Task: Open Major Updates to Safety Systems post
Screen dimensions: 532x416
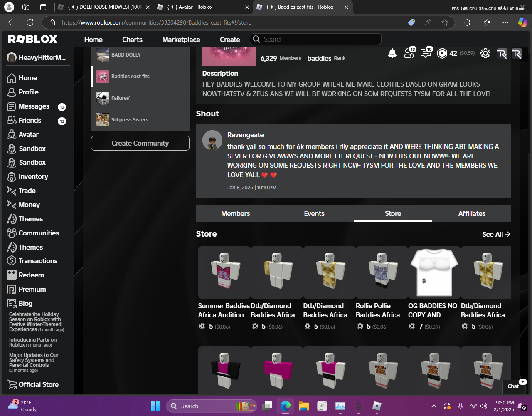Action: 34,363
